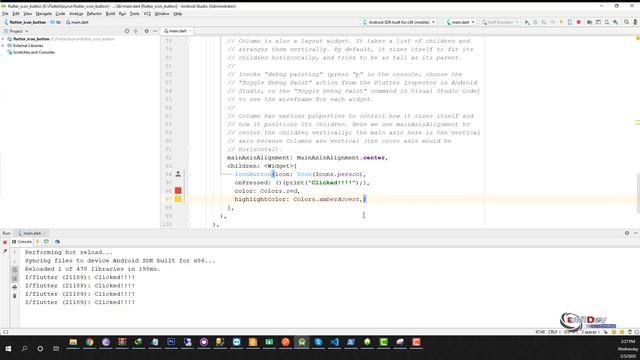Click the blue DevTools icon in Run panel
This screenshot has width=640, height=360.
pos(57,242)
